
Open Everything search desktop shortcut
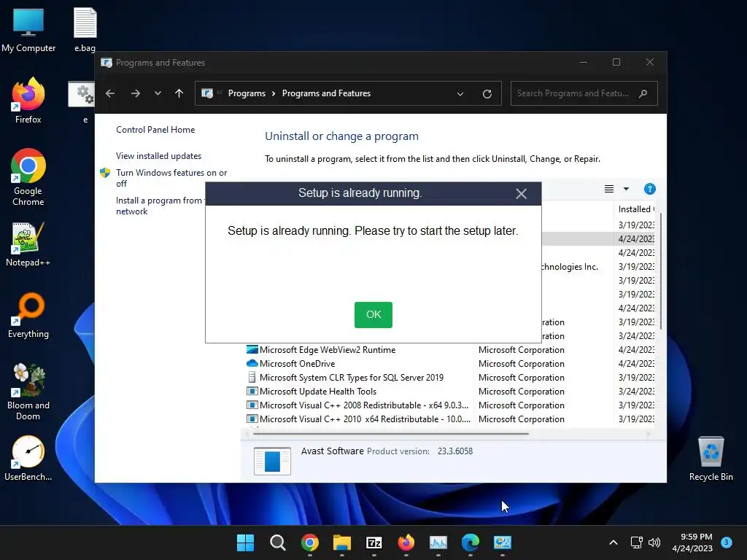point(28,316)
